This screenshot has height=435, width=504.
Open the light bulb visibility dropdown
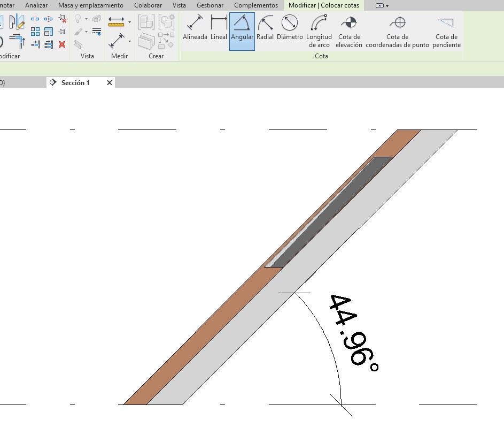[86, 19]
